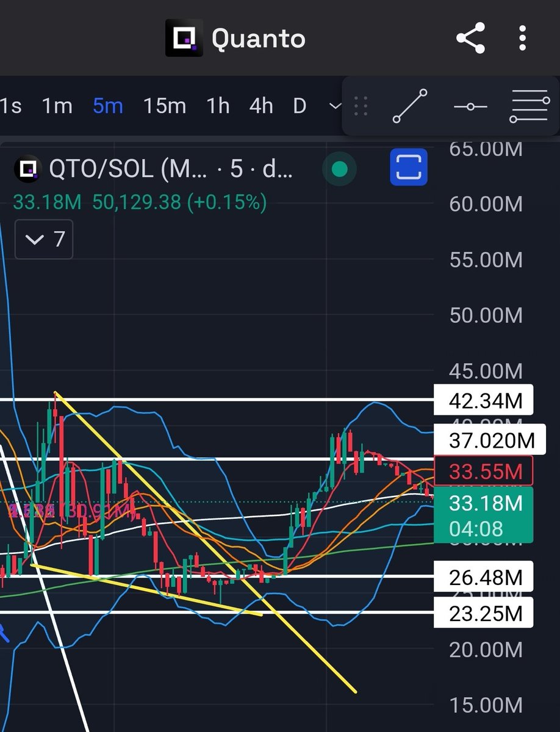Tap the 60.00M price axis label
The height and width of the screenshot is (732, 560).
pyautogui.click(x=486, y=204)
